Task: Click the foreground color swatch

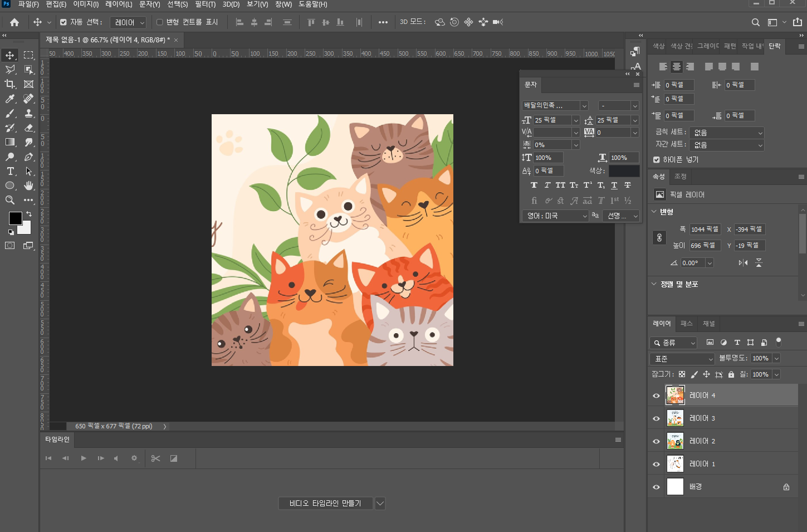Action: point(16,218)
